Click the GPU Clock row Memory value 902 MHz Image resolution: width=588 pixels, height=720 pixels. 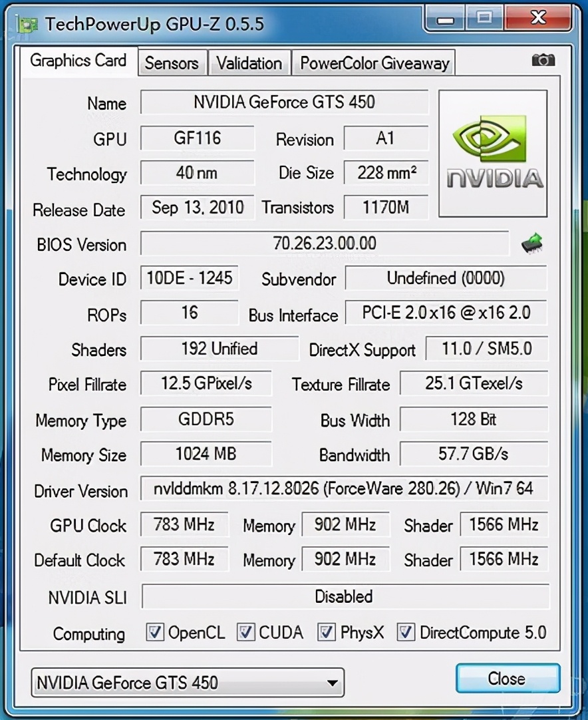(345, 524)
